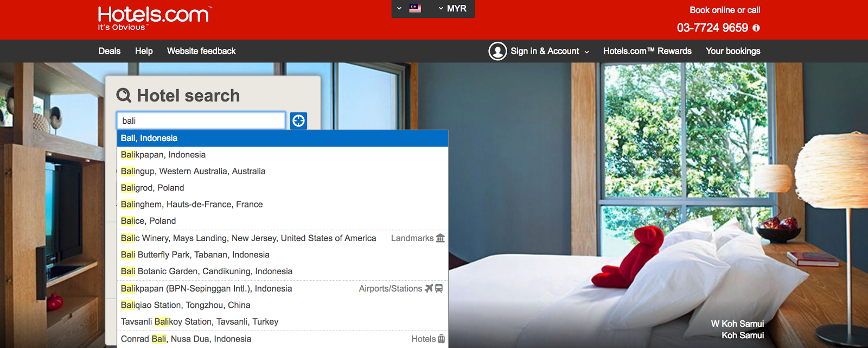The image size is (868, 348).
Task: Select Bali, Indonesia suggestion
Action: 283,138
